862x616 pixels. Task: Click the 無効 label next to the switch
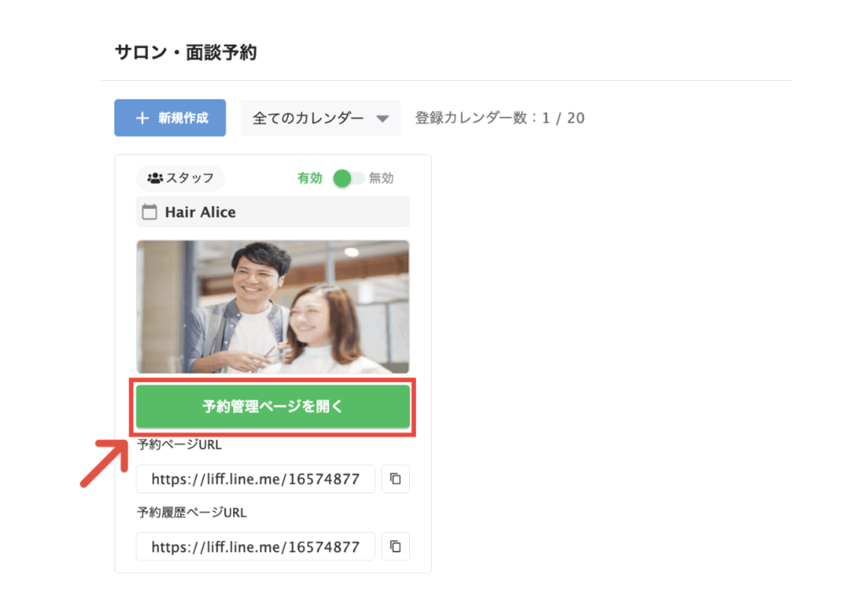pyautogui.click(x=381, y=178)
